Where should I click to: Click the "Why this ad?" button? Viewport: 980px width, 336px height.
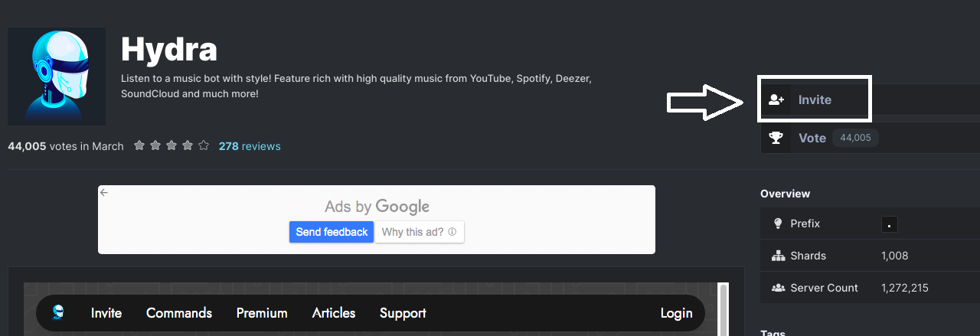coord(419,232)
